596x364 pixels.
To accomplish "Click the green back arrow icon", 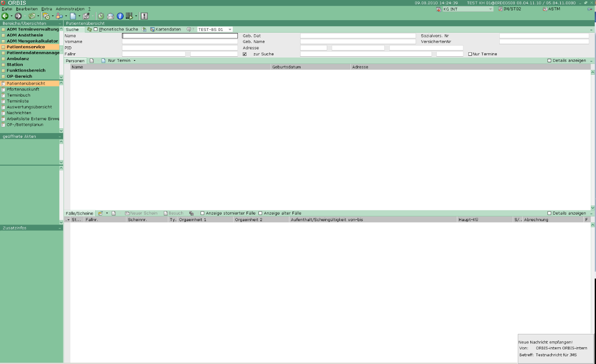I will click(x=5, y=16).
